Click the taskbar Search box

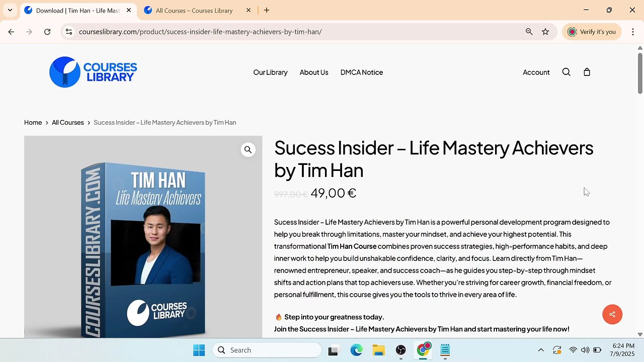(267, 350)
